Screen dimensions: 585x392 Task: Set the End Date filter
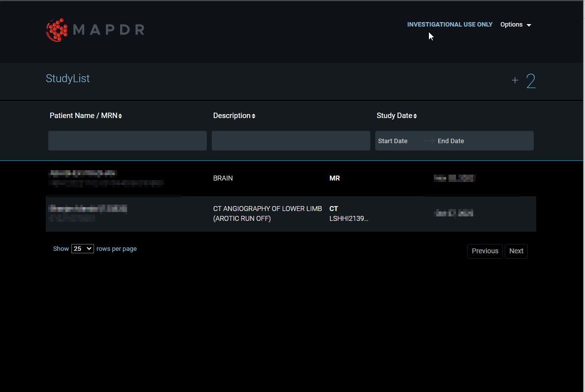point(451,141)
